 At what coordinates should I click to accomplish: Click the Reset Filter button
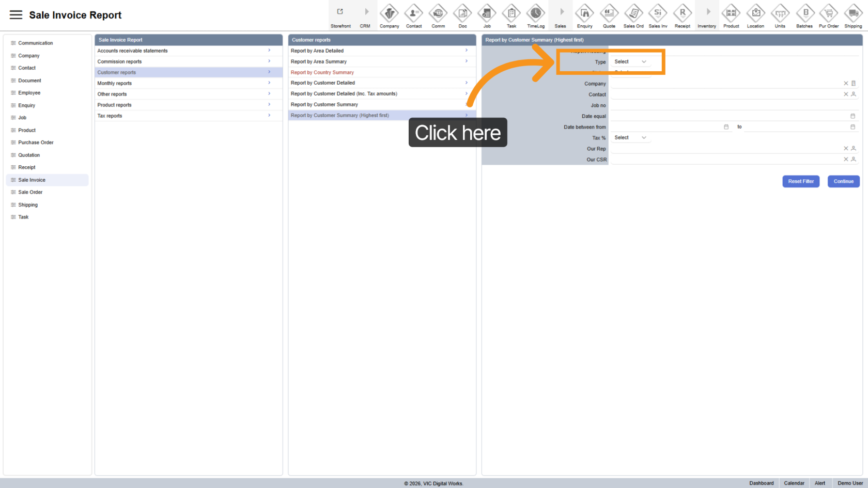coord(800,181)
